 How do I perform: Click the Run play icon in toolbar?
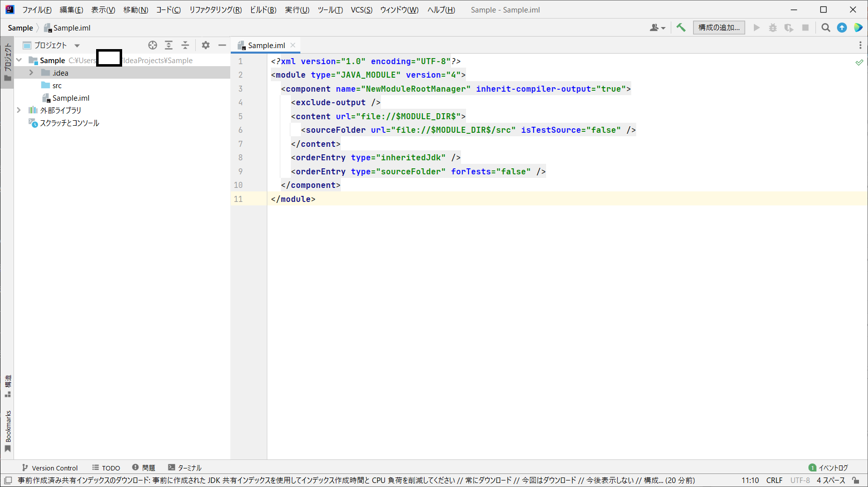tap(757, 28)
